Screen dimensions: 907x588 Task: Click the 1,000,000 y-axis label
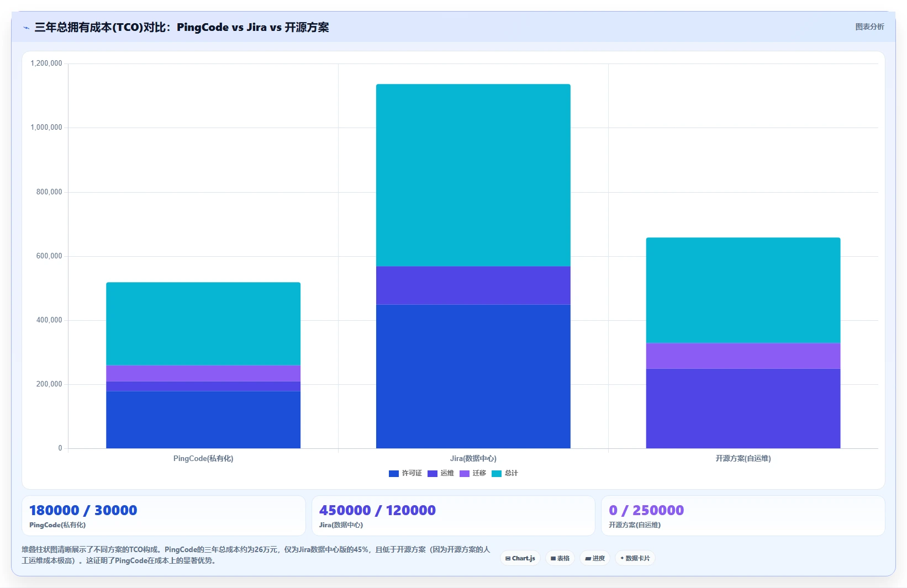pyautogui.click(x=46, y=128)
